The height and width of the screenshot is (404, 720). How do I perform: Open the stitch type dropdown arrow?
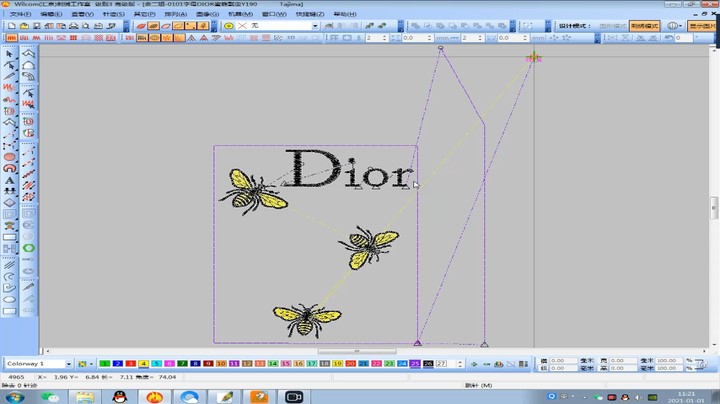pyautogui.click(x=315, y=26)
